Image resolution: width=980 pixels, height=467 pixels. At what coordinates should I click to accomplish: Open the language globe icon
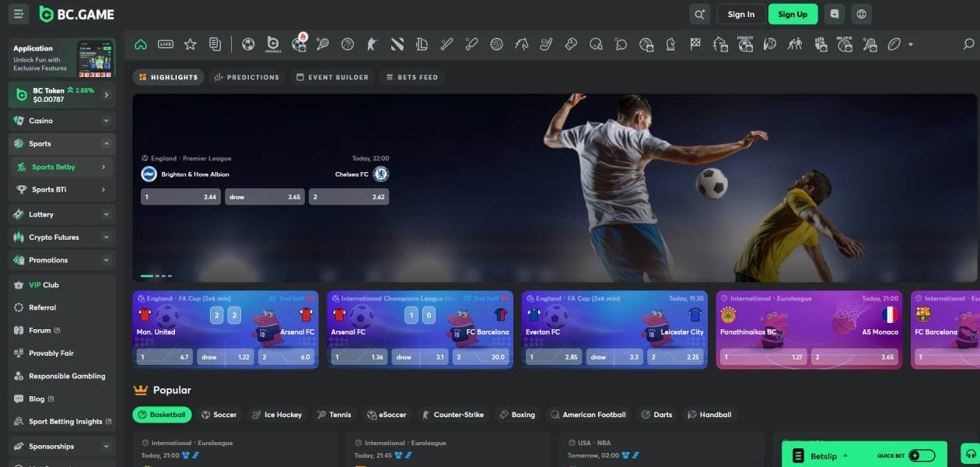click(861, 14)
